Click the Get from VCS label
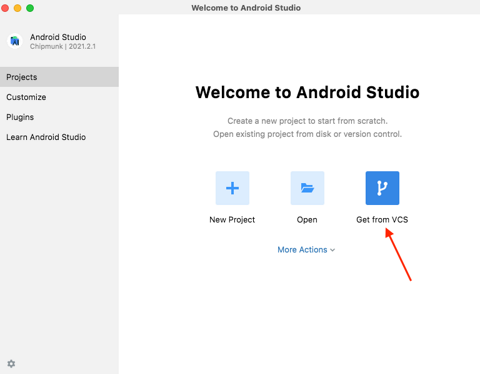Image resolution: width=480 pixels, height=374 pixels. tap(382, 220)
